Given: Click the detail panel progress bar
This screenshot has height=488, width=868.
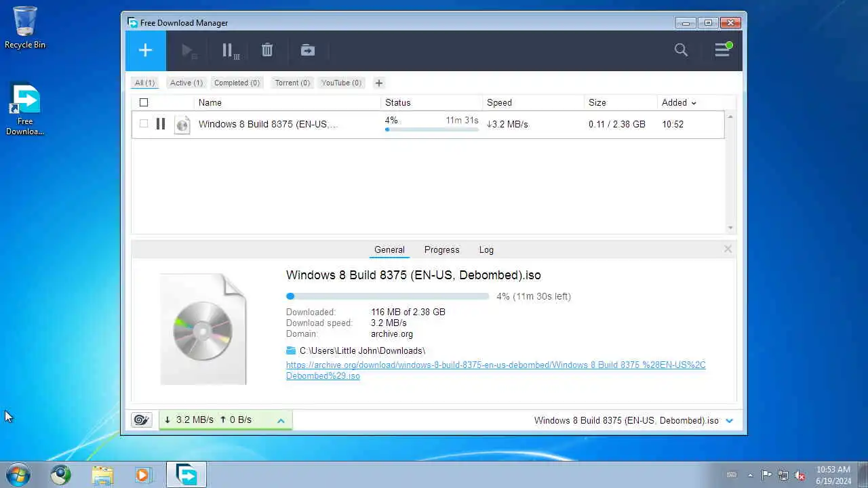Looking at the screenshot, I should [x=387, y=296].
